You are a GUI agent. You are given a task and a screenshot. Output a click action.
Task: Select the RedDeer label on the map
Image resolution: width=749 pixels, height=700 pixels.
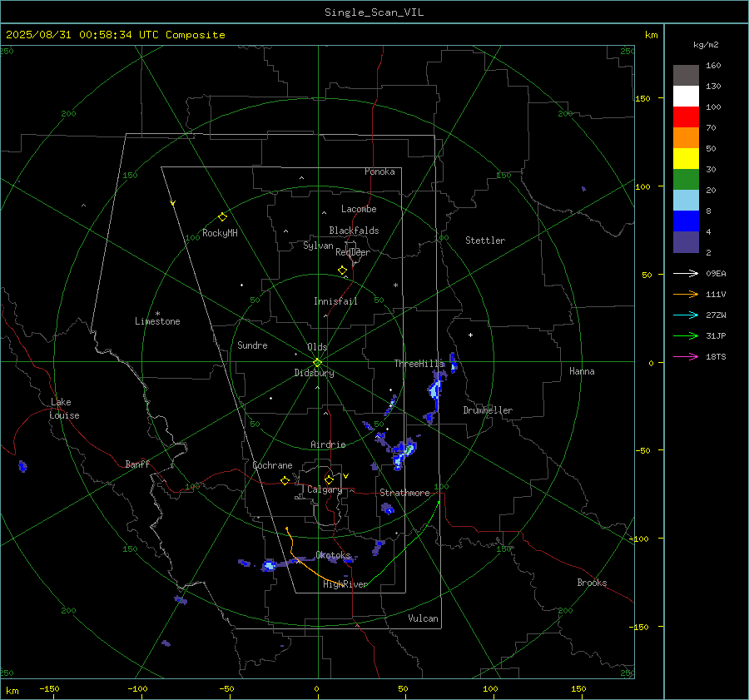click(x=353, y=252)
